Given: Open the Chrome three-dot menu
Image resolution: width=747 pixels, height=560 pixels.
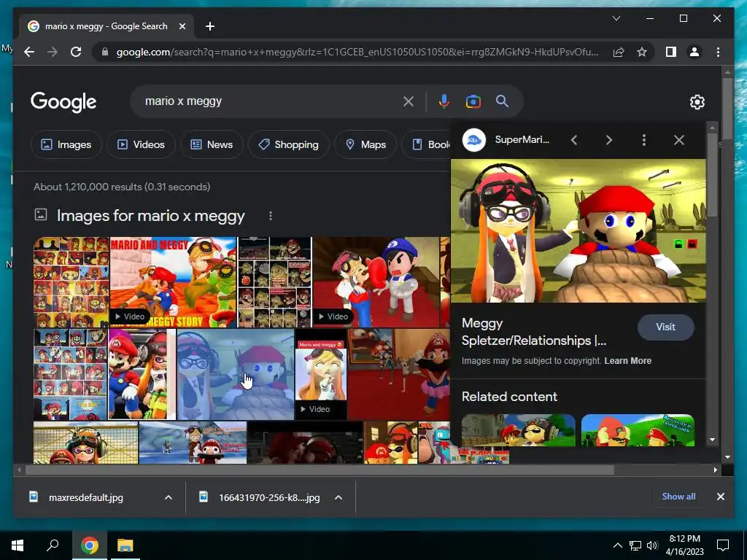Looking at the screenshot, I should coord(718,52).
